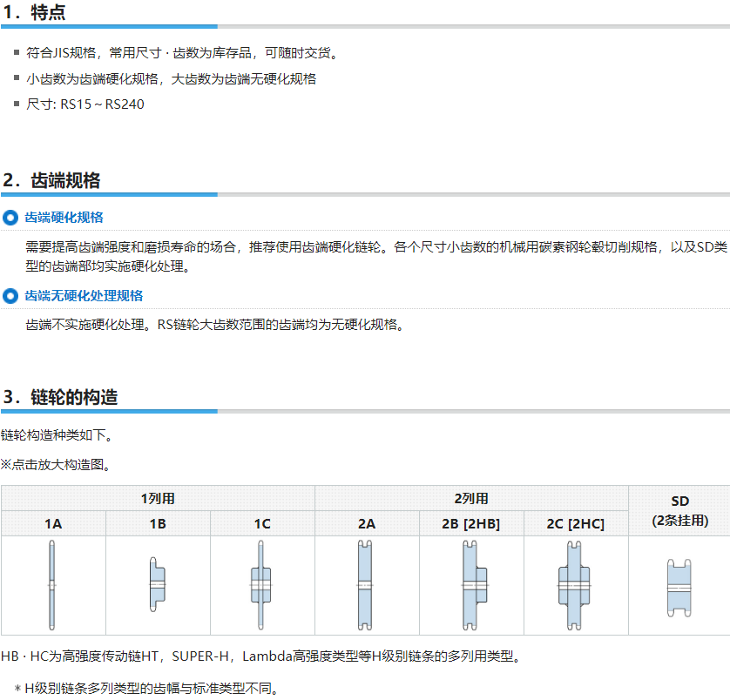Open the 1C sprocket diagram image
The width and height of the screenshot is (730, 700).
tap(261, 585)
